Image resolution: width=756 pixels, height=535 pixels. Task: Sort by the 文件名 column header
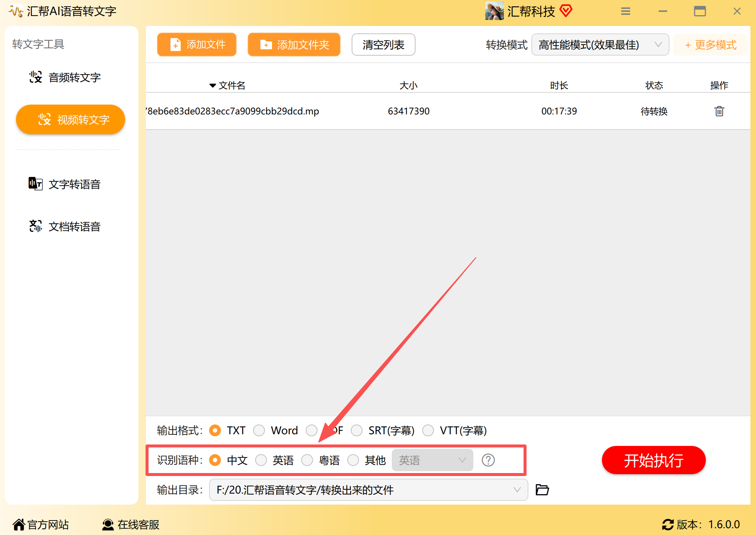[x=227, y=85]
